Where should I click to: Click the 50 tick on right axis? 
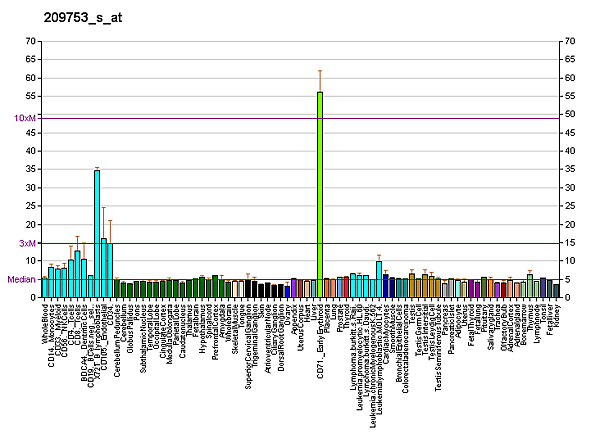[570, 114]
